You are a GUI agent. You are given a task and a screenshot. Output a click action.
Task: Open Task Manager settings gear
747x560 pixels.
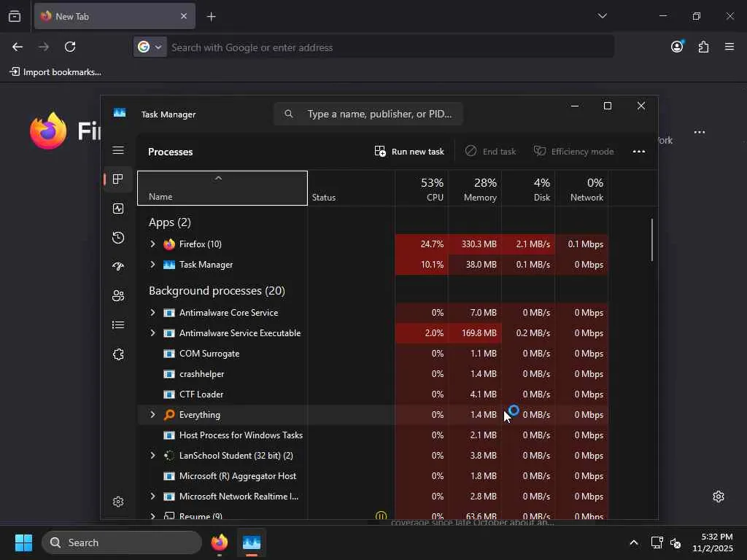(118, 502)
